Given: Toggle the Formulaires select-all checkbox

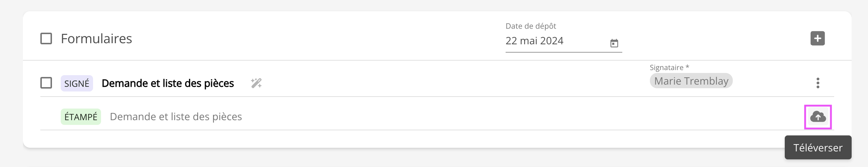Looking at the screenshot, I should coord(46,38).
